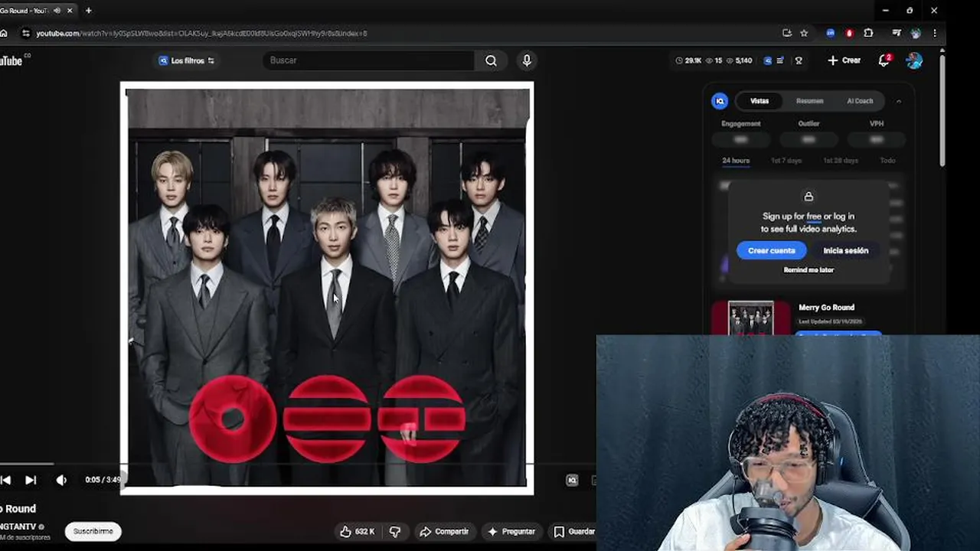Switch to the Vistas tab
This screenshot has width=980, height=551.
pos(759,101)
